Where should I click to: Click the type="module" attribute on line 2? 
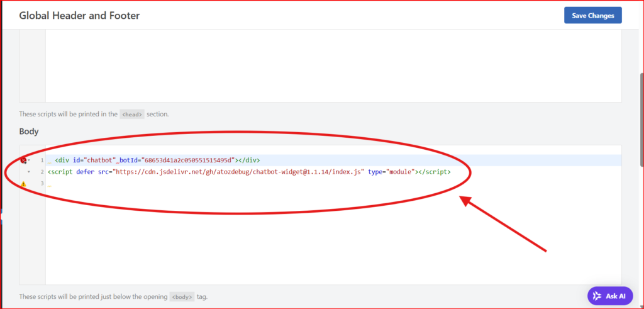click(x=391, y=172)
